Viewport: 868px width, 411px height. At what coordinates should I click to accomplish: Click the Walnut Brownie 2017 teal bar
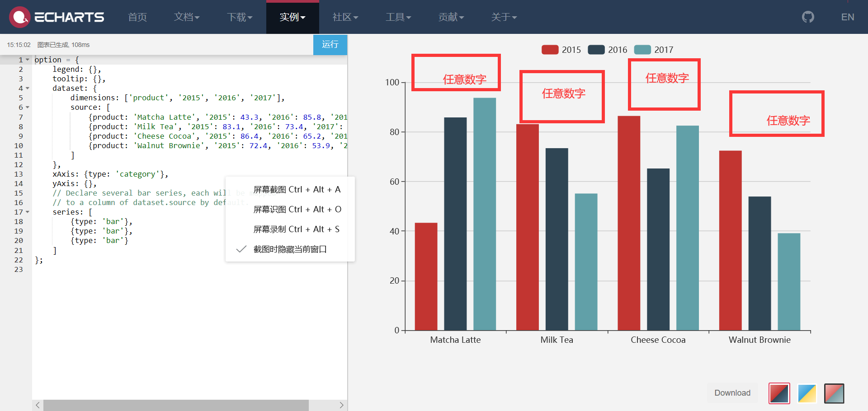[x=789, y=282]
